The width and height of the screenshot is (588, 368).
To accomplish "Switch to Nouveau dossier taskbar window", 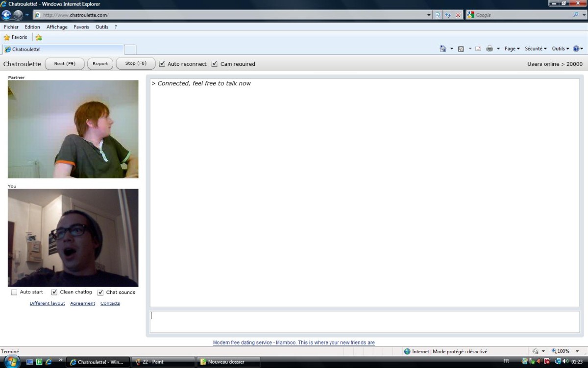I will tap(228, 362).
